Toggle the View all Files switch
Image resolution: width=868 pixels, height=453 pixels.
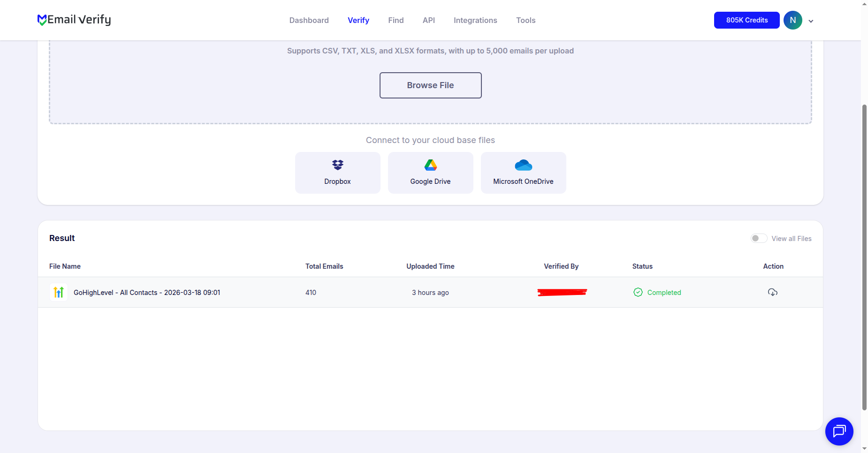[759, 238]
